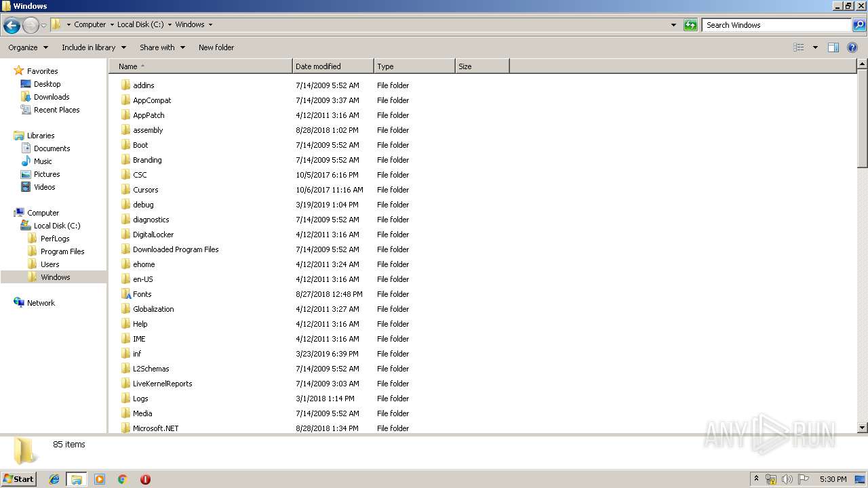Click the file list scroll up arrow

pyautogui.click(x=863, y=64)
